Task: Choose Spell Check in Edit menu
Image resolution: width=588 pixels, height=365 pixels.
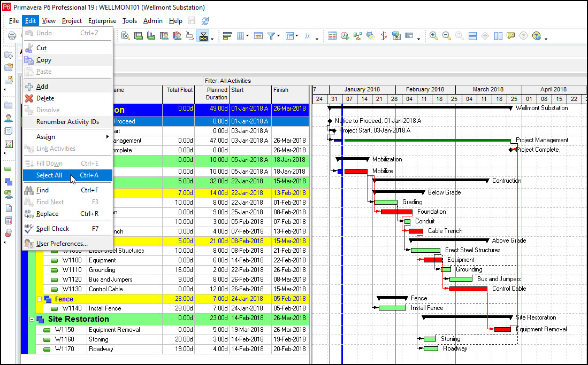Action: tap(67, 229)
